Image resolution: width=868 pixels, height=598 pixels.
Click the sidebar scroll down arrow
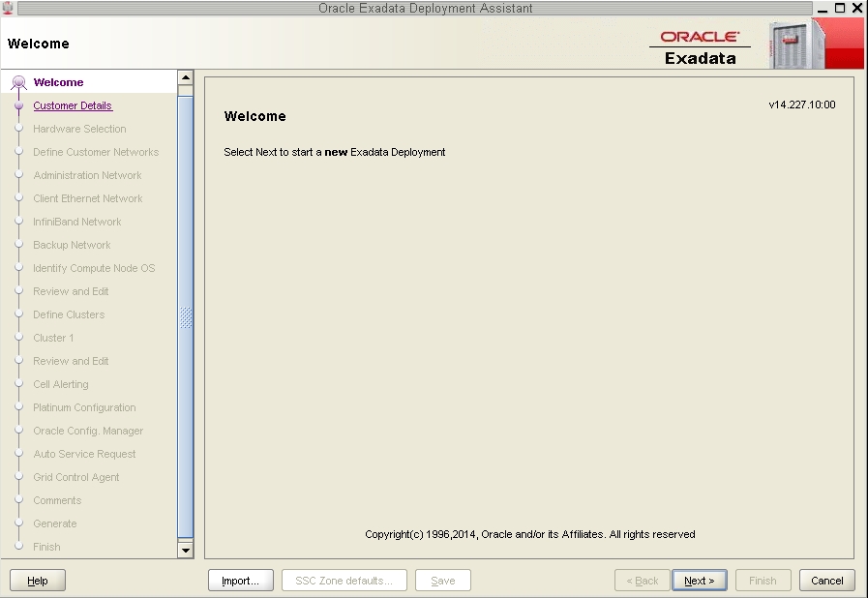(186, 550)
